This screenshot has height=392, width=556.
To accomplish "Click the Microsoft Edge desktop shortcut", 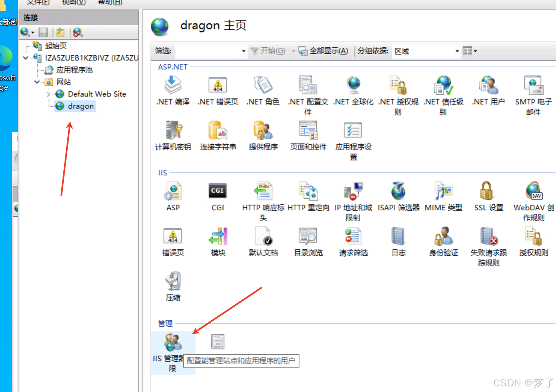I will (7, 69).
